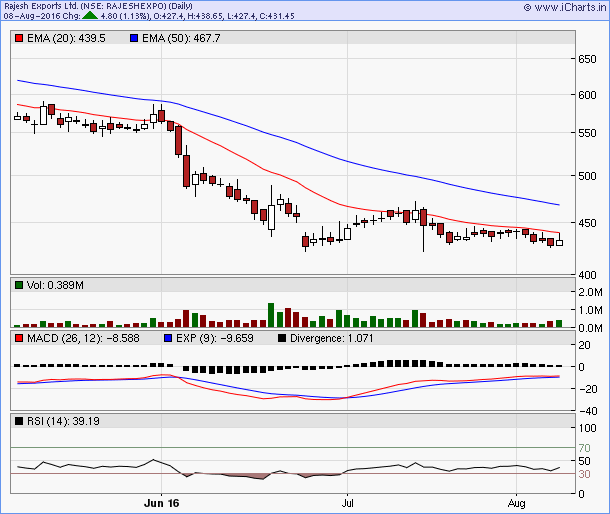Image resolution: width=610 pixels, height=514 pixels.
Task: Click the black Divergence legend swatch
Action: (x=282, y=338)
